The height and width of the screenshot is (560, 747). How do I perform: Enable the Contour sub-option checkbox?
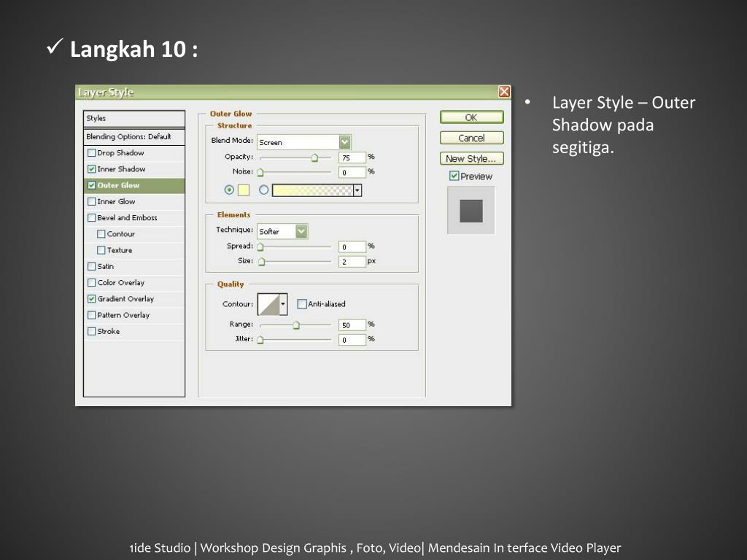coord(101,234)
